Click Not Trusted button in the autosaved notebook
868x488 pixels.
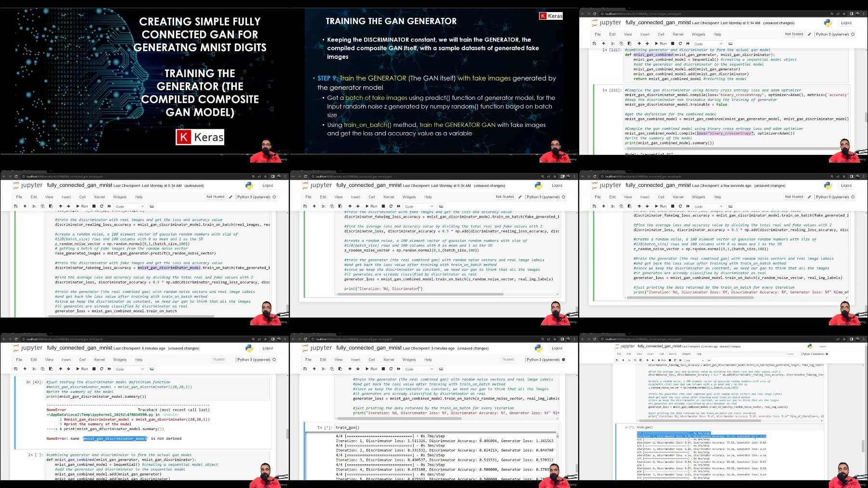pos(216,197)
